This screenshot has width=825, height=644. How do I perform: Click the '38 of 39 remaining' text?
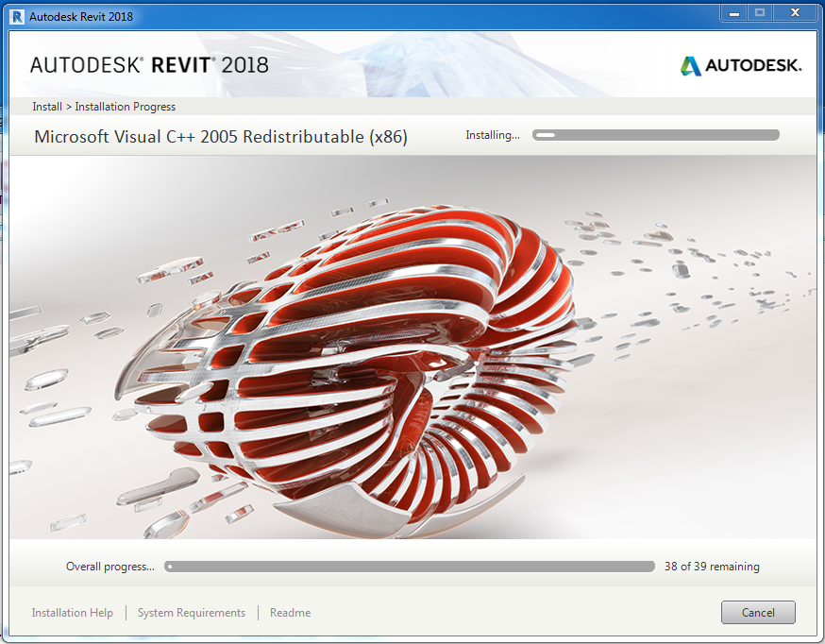pyautogui.click(x=711, y=567)
